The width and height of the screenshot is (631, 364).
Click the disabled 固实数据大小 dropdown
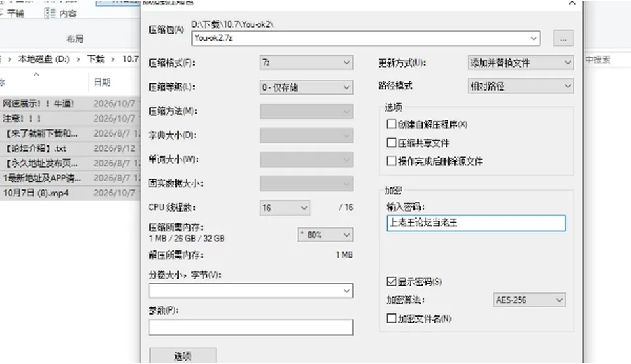[306, 184]
